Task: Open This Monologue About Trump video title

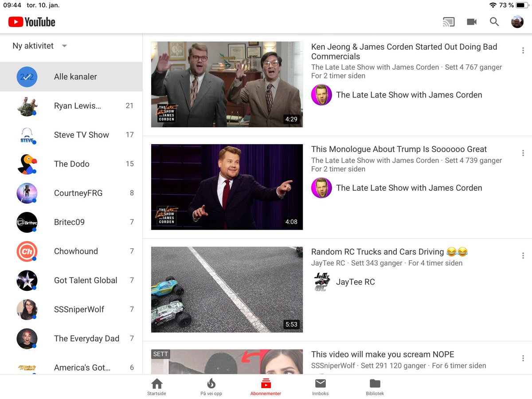Action: tap(399, 149)
